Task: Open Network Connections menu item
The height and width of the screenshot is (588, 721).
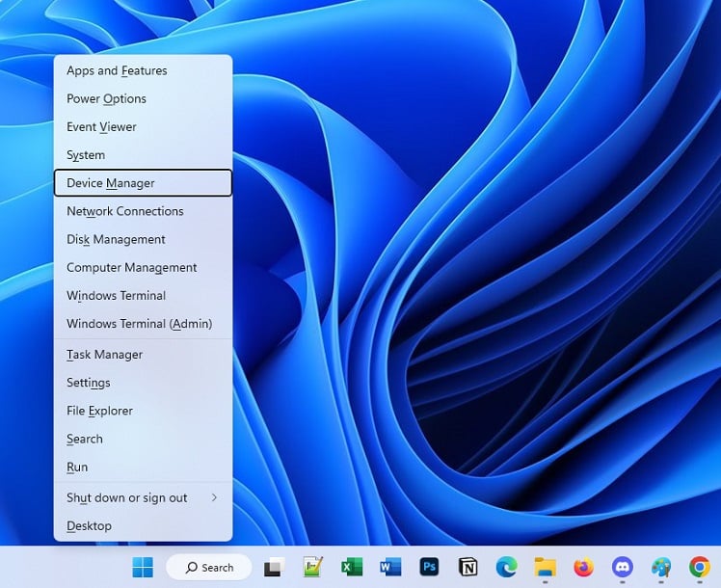Action: point(124,211)
